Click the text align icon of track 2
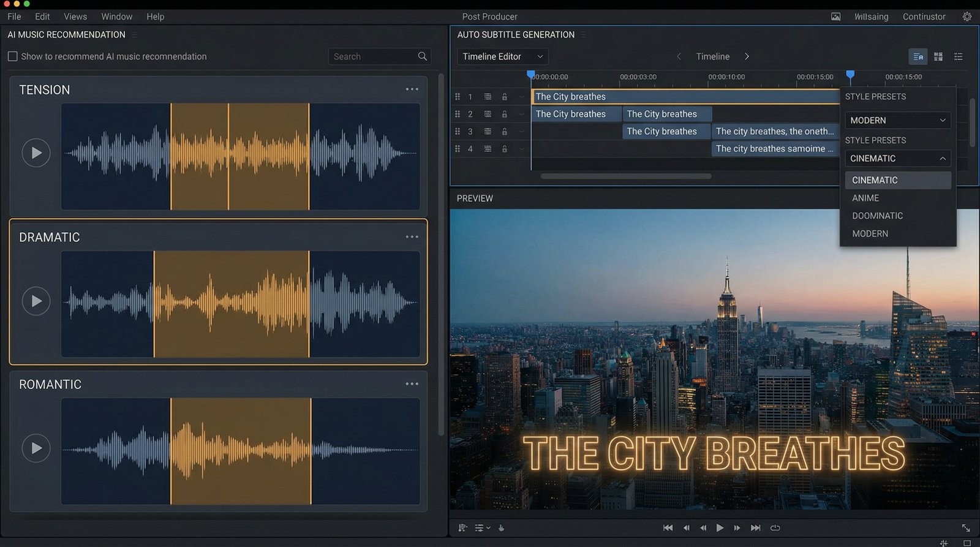Viewport: 980px width, 547px height. (488, 114)
